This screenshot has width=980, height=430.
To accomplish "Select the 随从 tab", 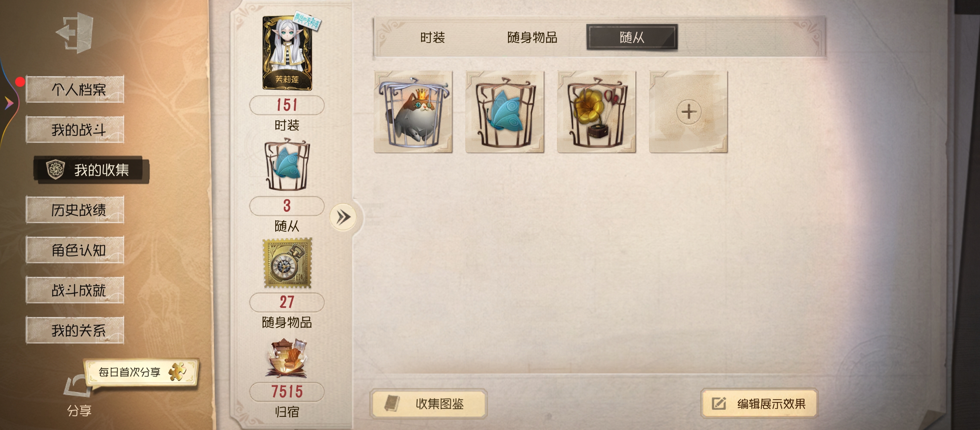I will point(632,37).
